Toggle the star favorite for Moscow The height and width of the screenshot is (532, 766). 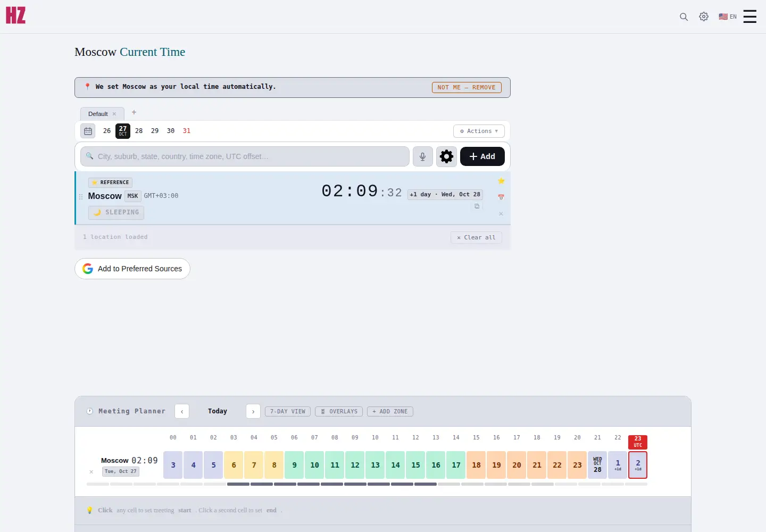501,181
